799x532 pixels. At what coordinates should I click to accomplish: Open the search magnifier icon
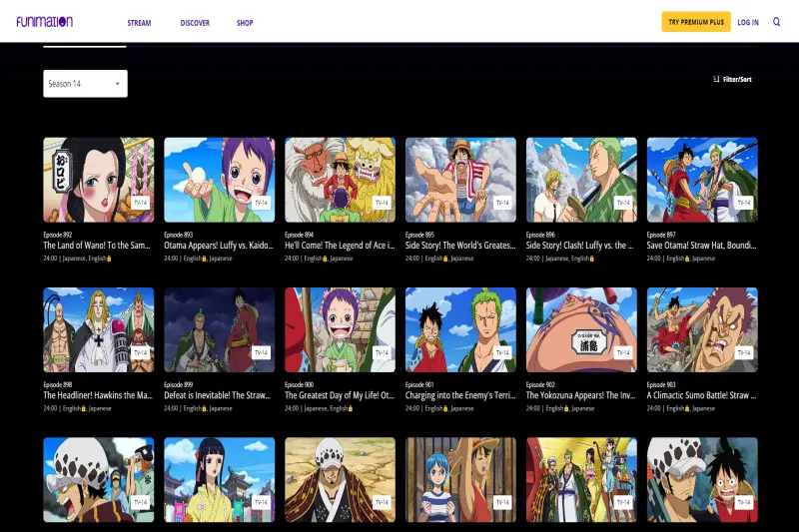tap(776, 22)
